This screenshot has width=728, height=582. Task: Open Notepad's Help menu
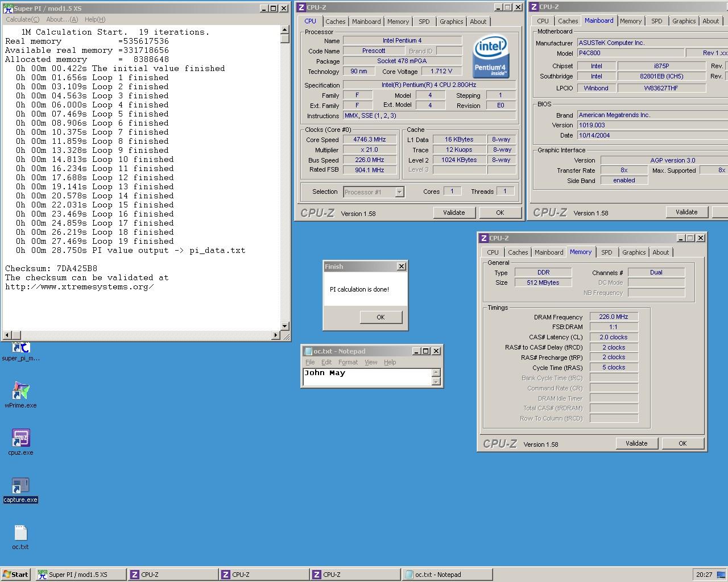coord(390,362)
